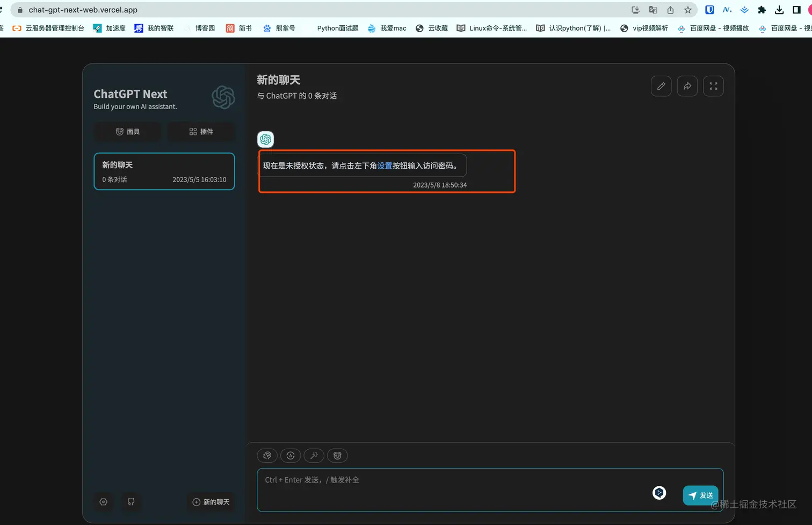This screenshot has width=812, height=525.
Task: Click the site lock icon in the address bar
Action: tap(20, 10)
